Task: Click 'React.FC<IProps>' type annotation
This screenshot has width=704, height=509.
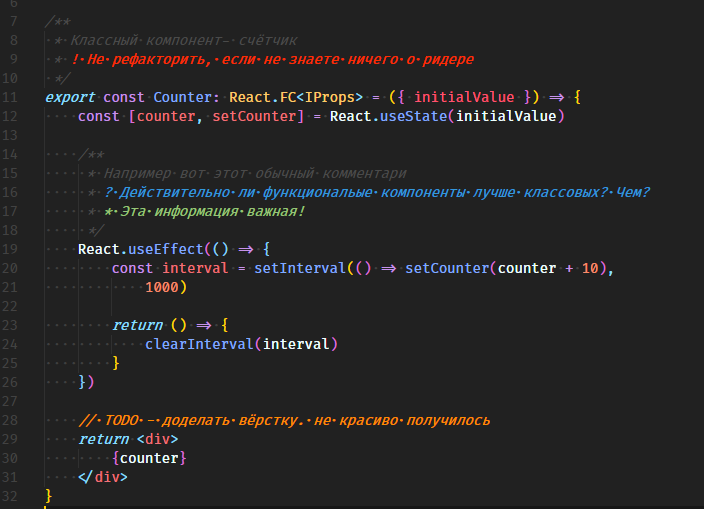Action: 296,97
